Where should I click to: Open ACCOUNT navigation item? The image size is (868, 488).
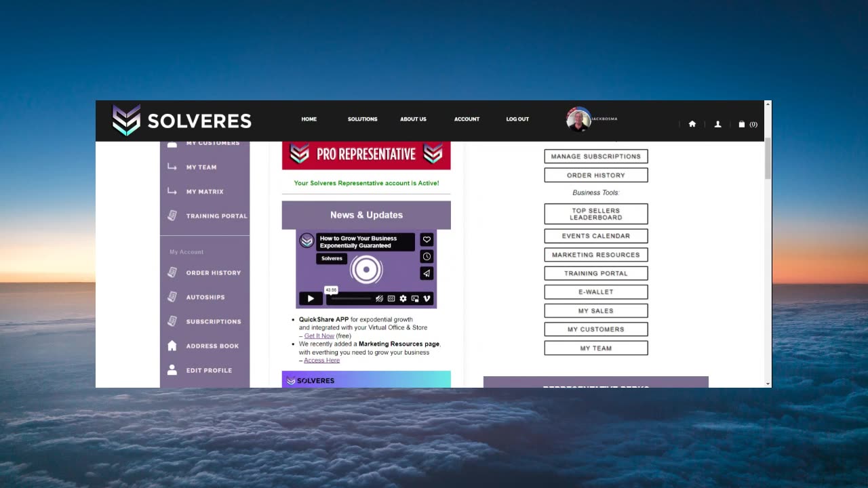pyautogui.click(x=467, y=119)
